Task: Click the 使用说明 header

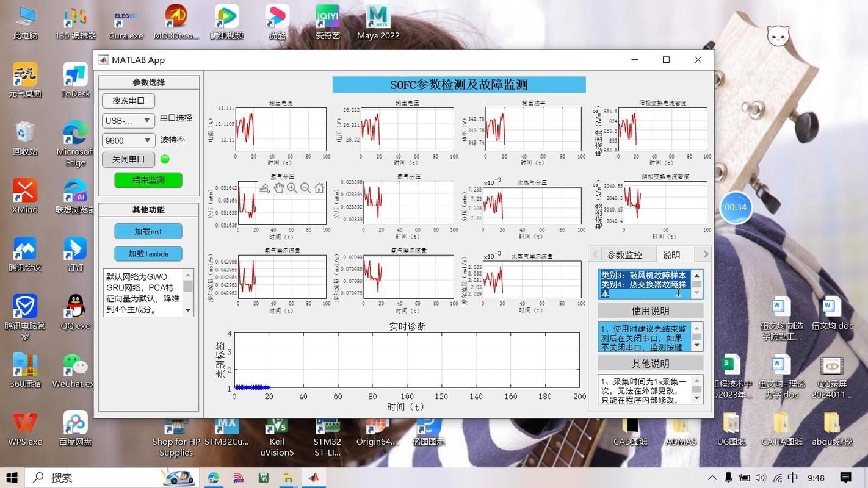Action: 650,310
